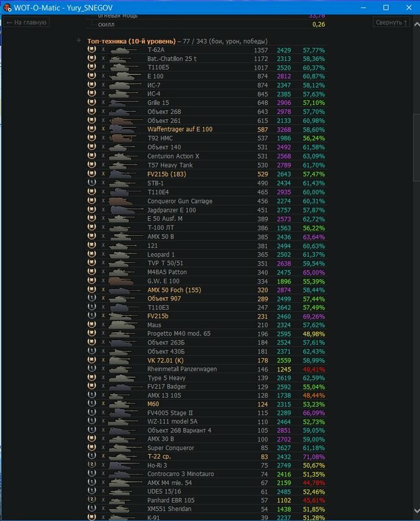Click the mastery badge beside E 100
420x521 pixels.
[x=91, y=76]
